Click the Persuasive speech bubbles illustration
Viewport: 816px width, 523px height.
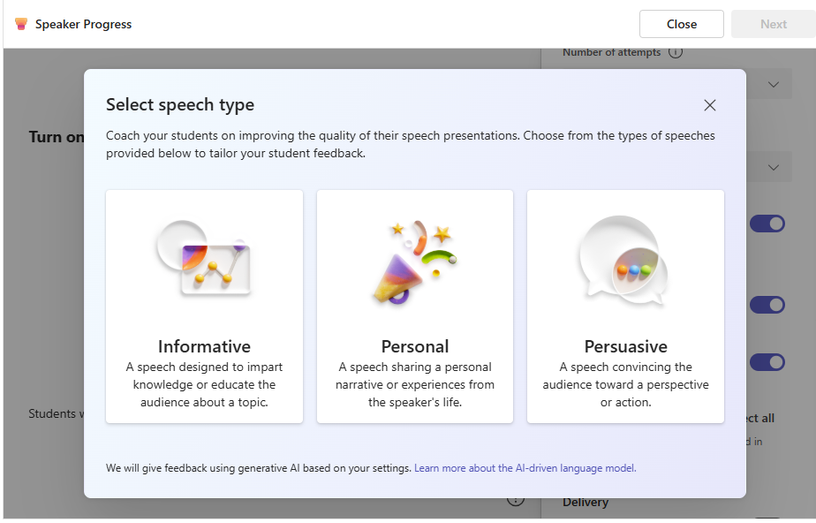pos(624,260)
